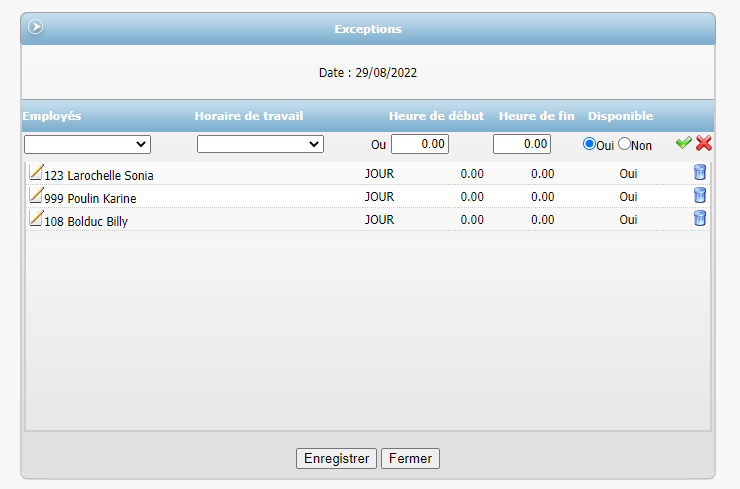Delete the Poulin Karine exception with trash icon
The image size is (740, 489).
click(700, 195)
